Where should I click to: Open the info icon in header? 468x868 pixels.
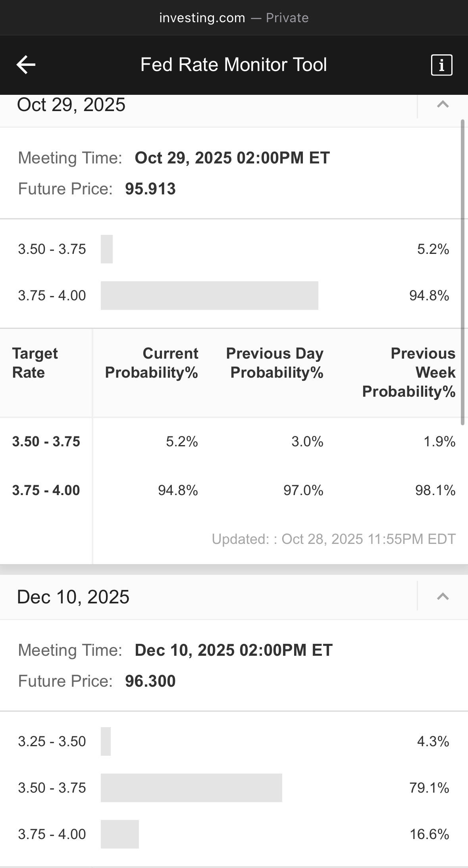click(441, 65)
